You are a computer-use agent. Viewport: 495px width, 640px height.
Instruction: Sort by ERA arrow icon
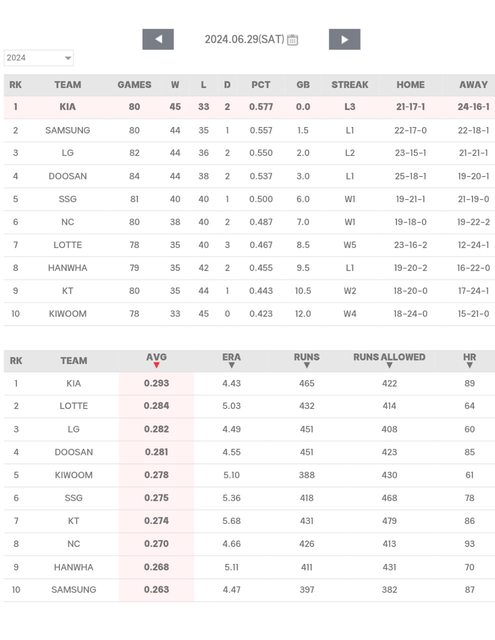click(x=231, y=365)
